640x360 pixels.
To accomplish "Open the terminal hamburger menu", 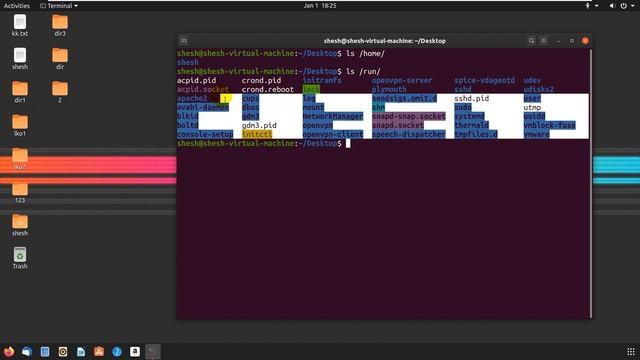I will pos(544,41).
